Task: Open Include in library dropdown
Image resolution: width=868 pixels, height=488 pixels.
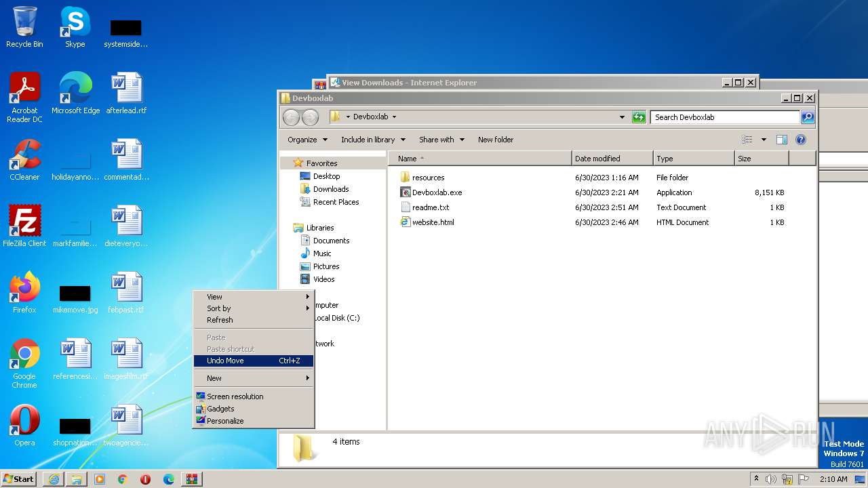Action: pos(373,140)
